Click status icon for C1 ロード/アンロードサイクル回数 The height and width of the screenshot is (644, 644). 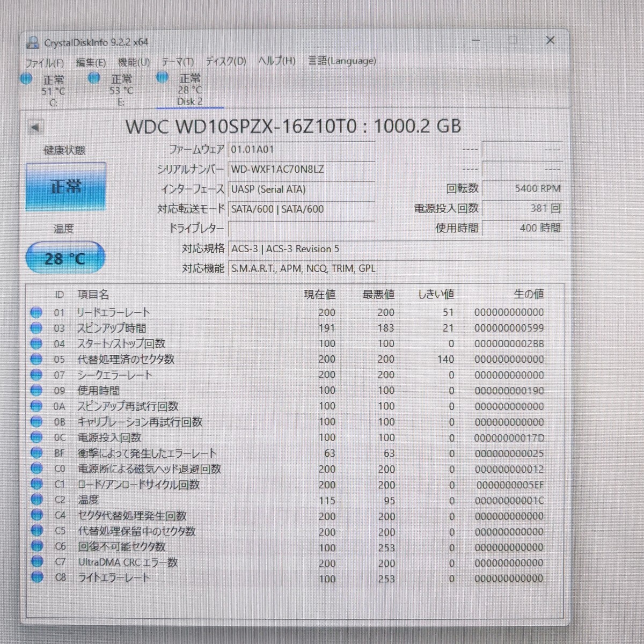[x=36, y=484]
